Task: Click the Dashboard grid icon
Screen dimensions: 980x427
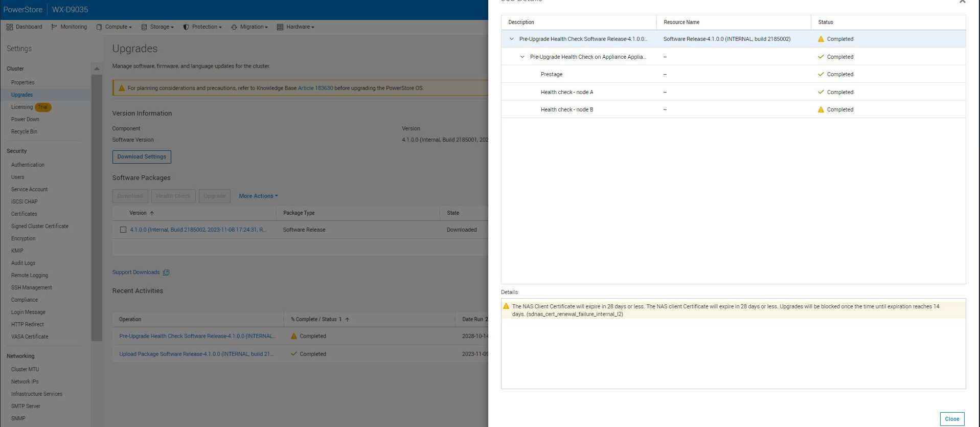Action: coord(10,27)
